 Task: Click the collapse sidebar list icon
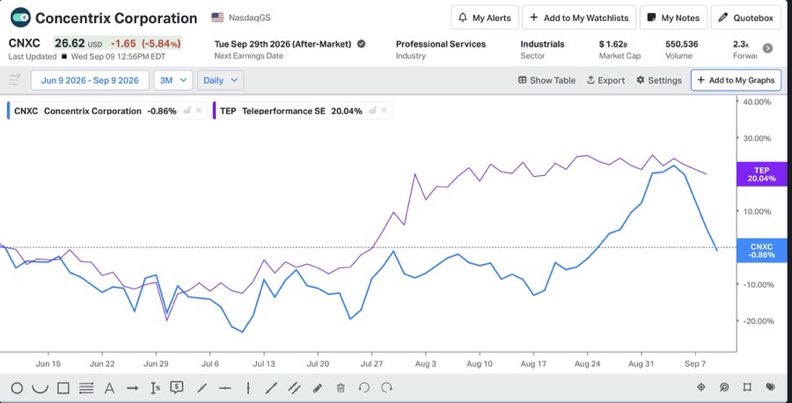15,80
